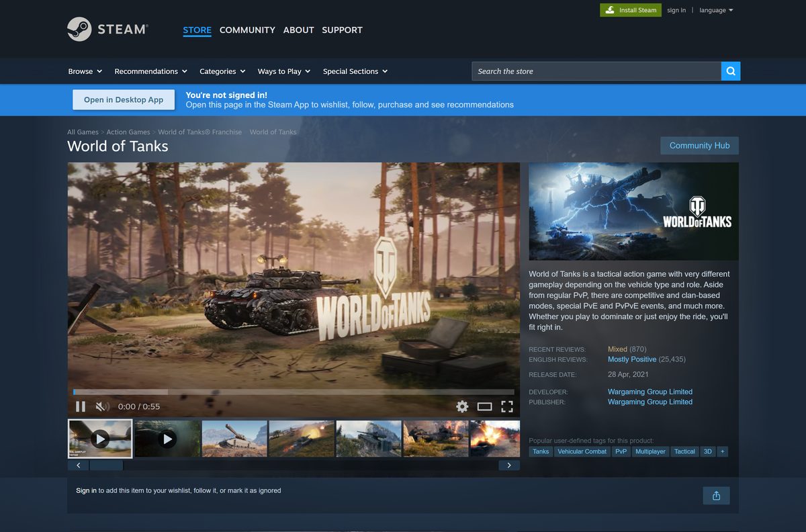Click the 28 Apr, 2021 release date
The width and height of the screenshot is (806, 532).
click(x=628, y=374)
